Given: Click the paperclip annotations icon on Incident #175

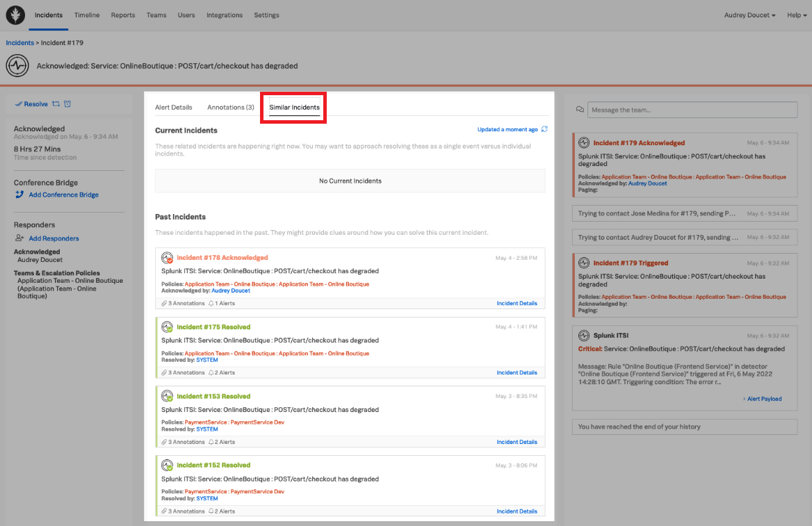Looking at the screenshot, I should tap(164, 372).
